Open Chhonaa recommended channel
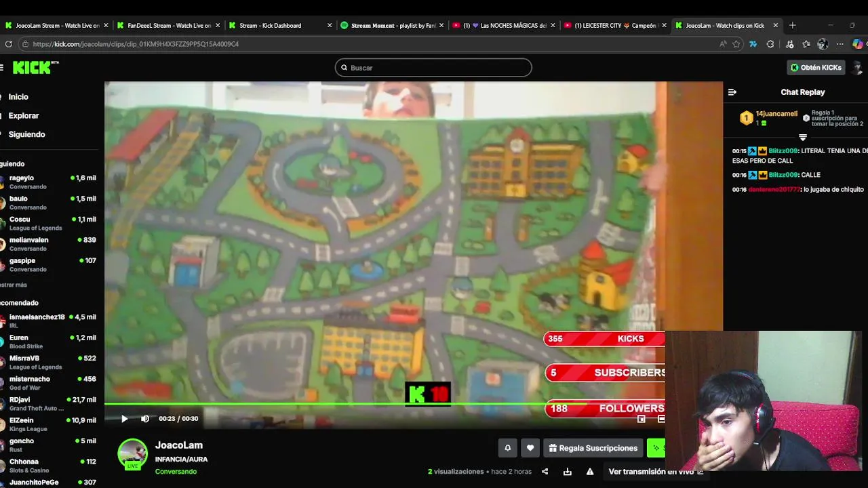This screenshot has width=868, height=488. 49,466
